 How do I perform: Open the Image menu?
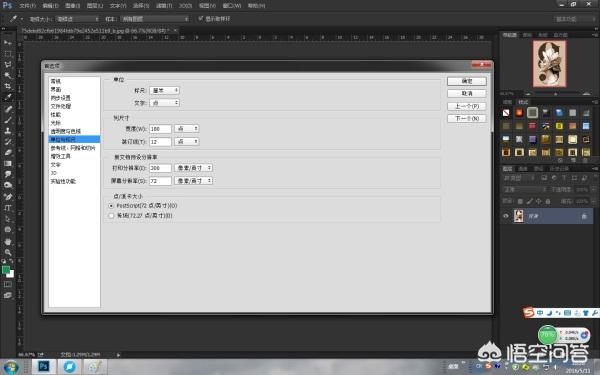coord(72,6)
